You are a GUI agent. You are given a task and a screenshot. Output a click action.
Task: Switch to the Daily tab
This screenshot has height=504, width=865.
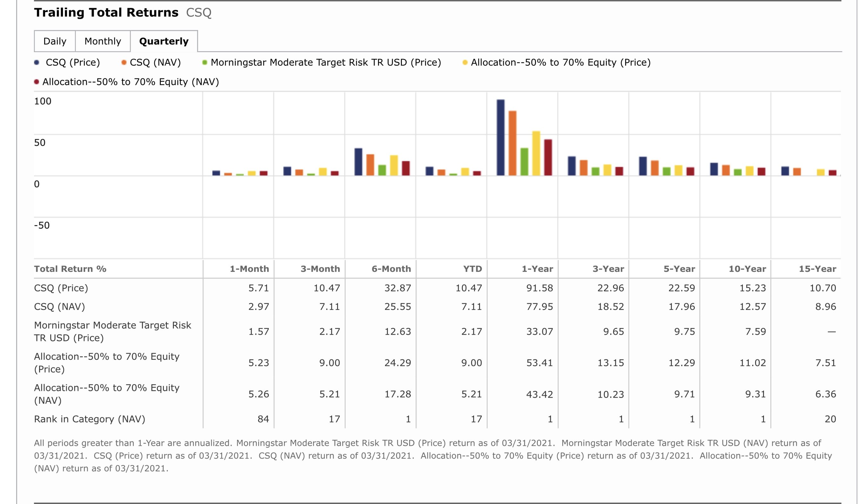tap(55, 41)
